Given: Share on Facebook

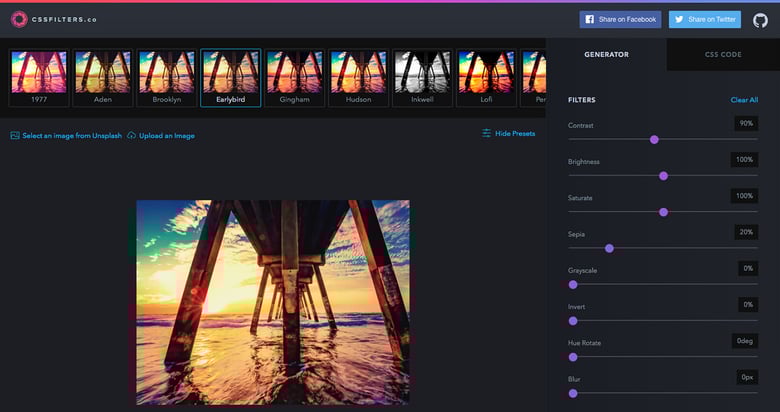Looking at the screenshot, I should (620, 19).
